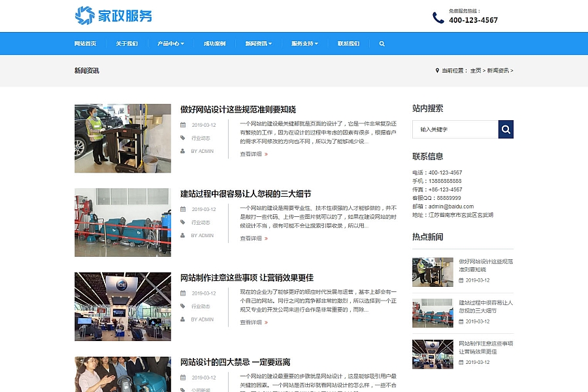Screen dimensions: 588x392
Task: Click 行业动态 tag of first article
Action: (x=201, y=138)
